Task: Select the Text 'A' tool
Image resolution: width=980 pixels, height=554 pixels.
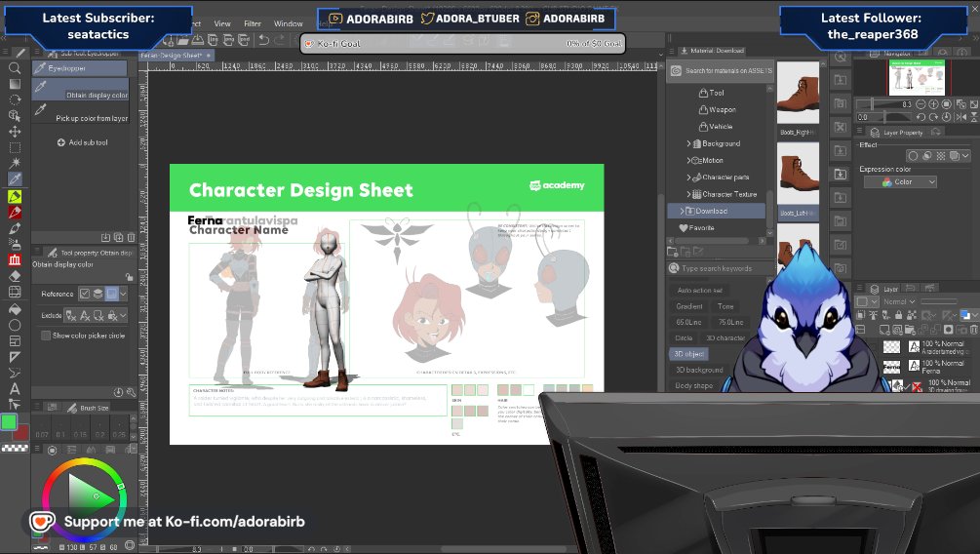Action: [15, 388]
